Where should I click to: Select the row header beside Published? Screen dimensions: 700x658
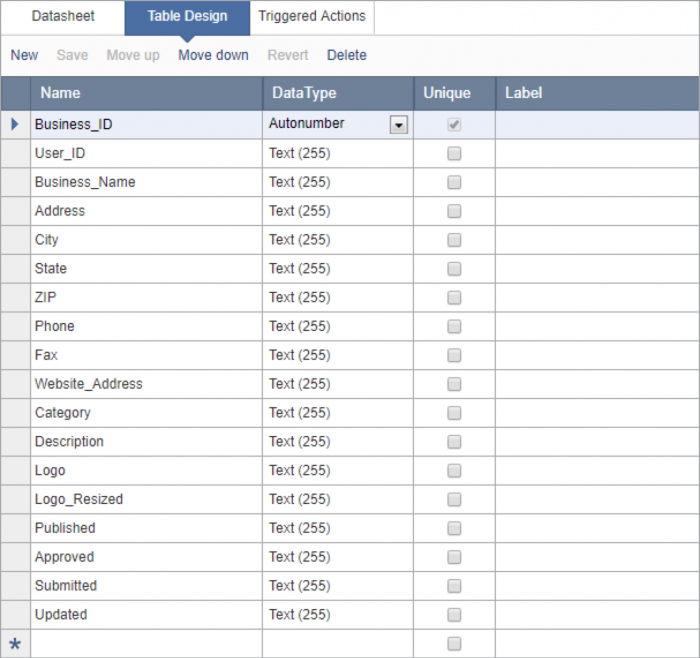point(15,529)
